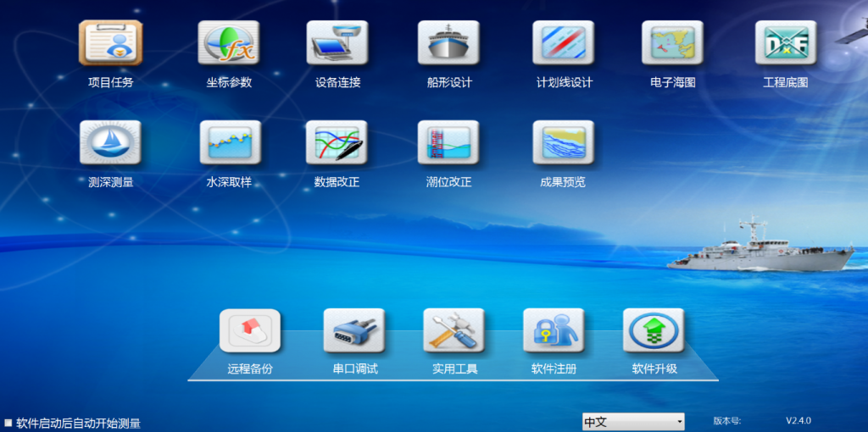Open 成果预览 results preview icon

tap(563, 142)
